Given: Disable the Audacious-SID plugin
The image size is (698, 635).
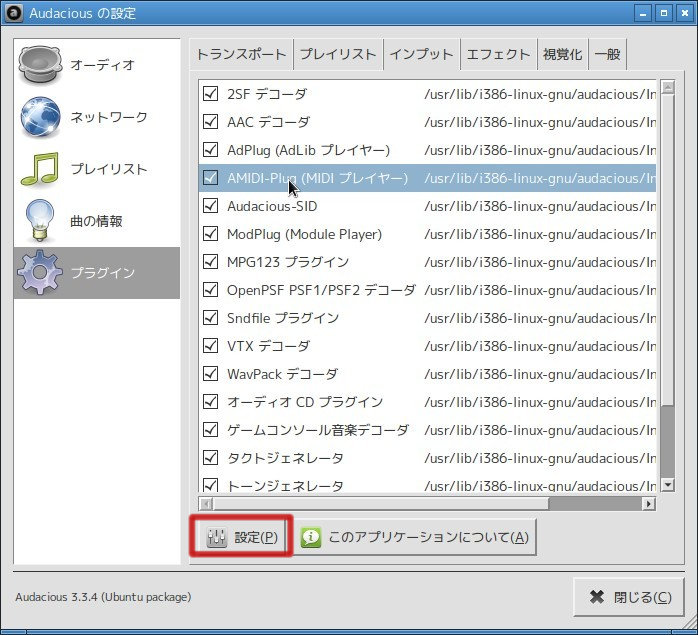Looking at the screenshot, I should coord(210,206).
